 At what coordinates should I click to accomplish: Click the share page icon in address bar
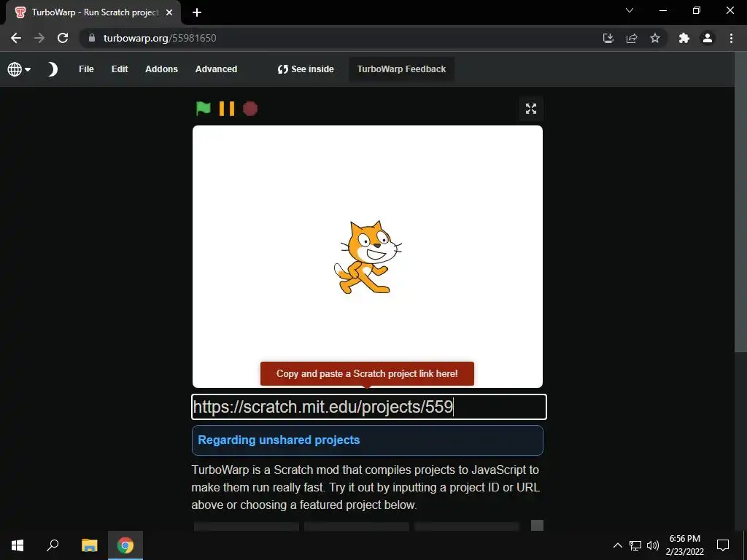(x=632, y=38)
